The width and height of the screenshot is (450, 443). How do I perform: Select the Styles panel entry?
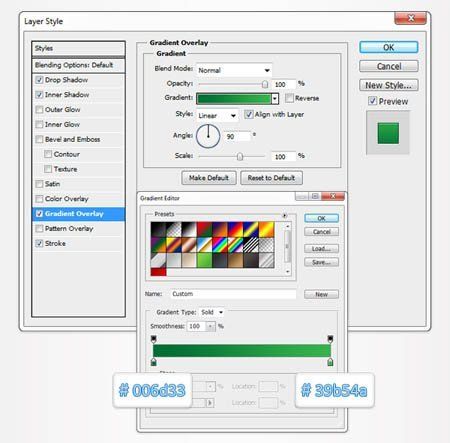tap(79, 48)
